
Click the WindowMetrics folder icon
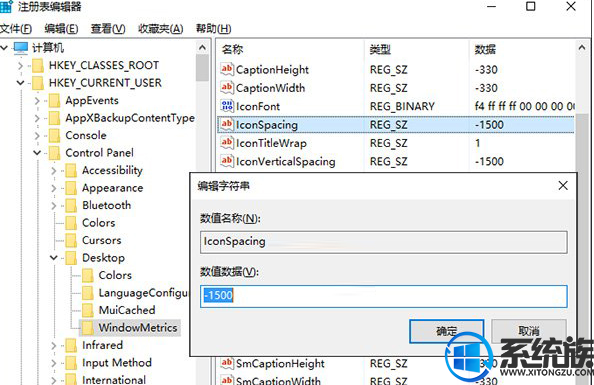pos(88,328)
